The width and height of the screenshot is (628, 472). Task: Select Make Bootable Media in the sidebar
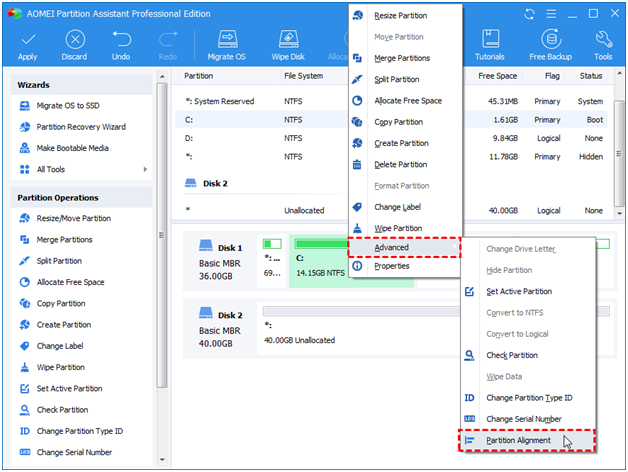tap(64, 148)
